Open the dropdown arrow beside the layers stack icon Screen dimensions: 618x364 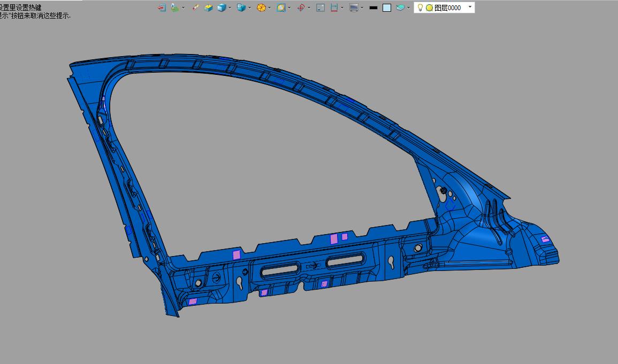pos(408,7)
